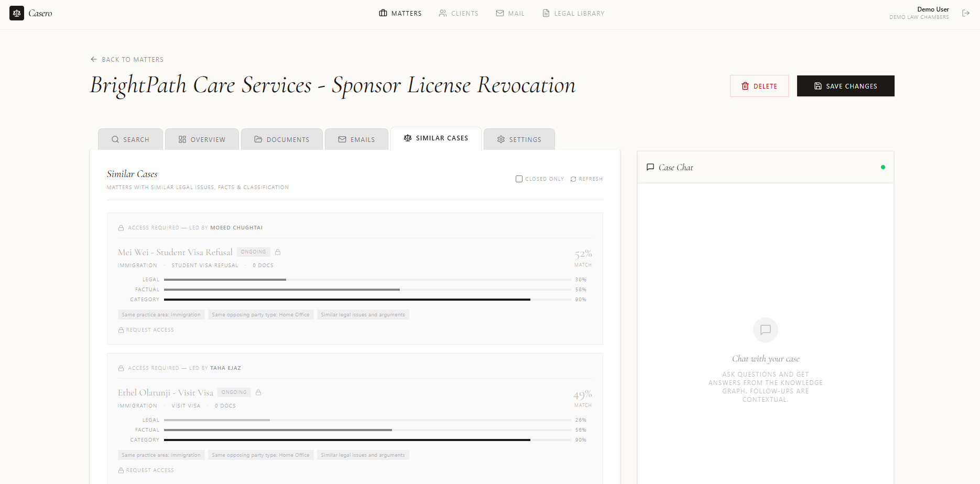
Task: Click Mei Wei 'Same practice area: Immigration' tag
Action: [161, 315]
